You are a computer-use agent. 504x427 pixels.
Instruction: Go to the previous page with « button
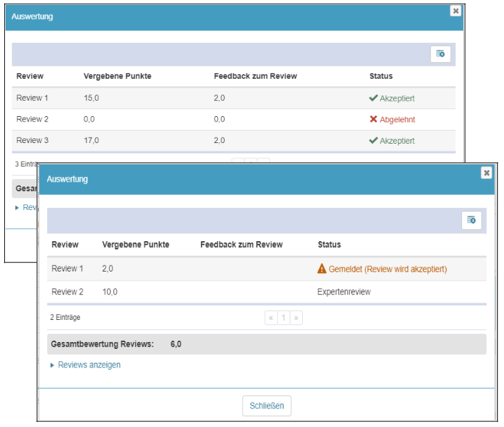pyautogui.click(x=271, y=318)
